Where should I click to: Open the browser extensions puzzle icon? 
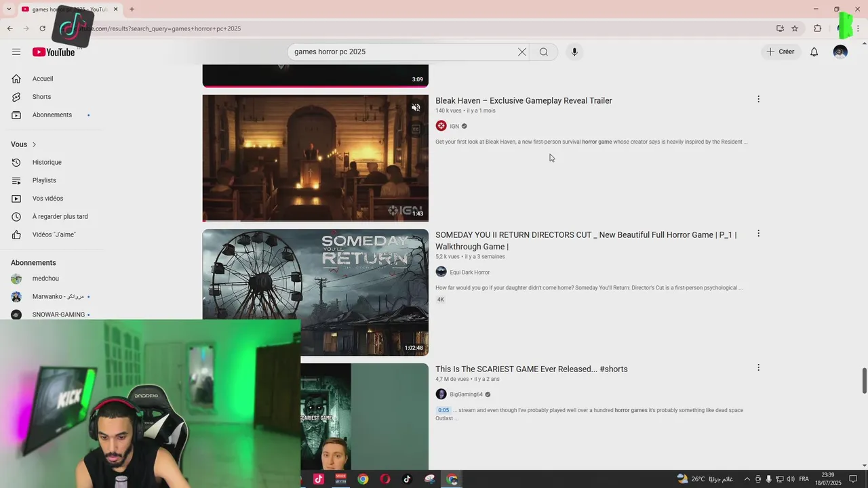click(817, 28)
